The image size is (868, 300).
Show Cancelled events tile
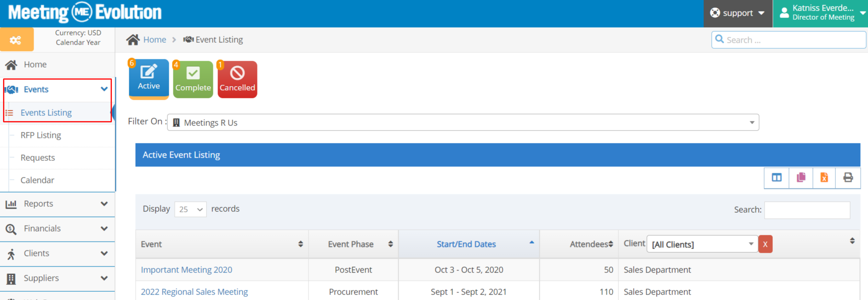pyautogui.click(x=237, y=79)
